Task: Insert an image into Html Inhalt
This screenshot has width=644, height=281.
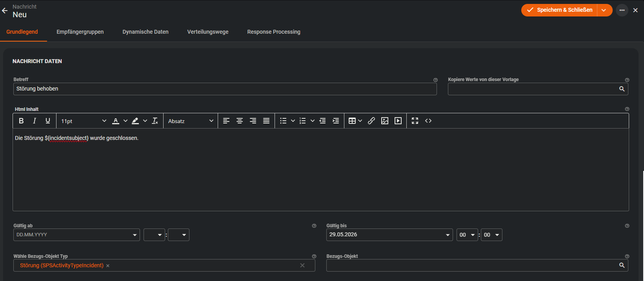Action: pos(385,121)
